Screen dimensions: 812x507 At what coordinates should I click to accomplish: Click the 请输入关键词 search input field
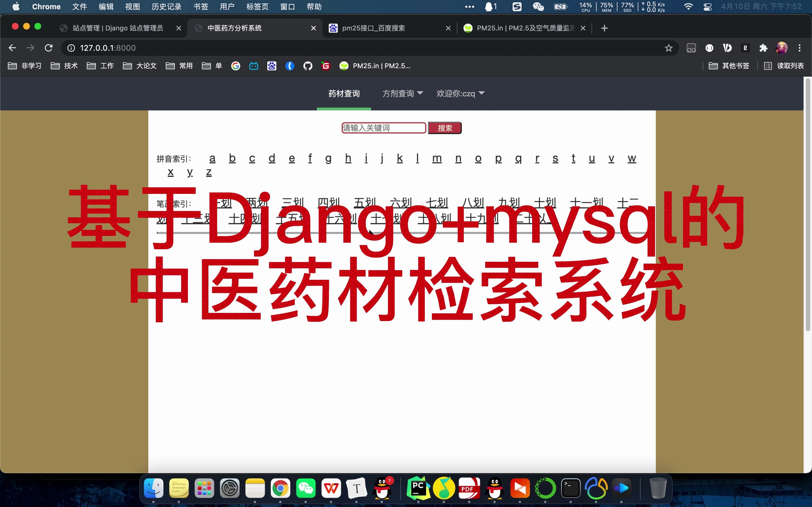click(383, 128)
